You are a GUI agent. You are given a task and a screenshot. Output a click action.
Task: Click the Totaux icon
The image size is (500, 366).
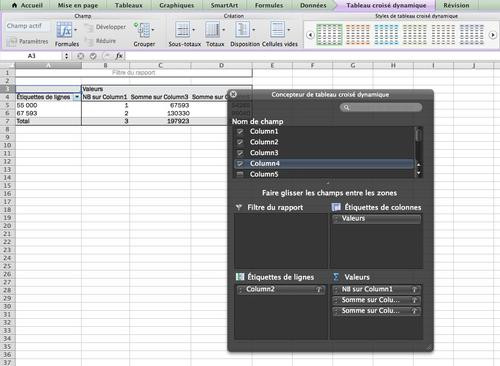212,30
